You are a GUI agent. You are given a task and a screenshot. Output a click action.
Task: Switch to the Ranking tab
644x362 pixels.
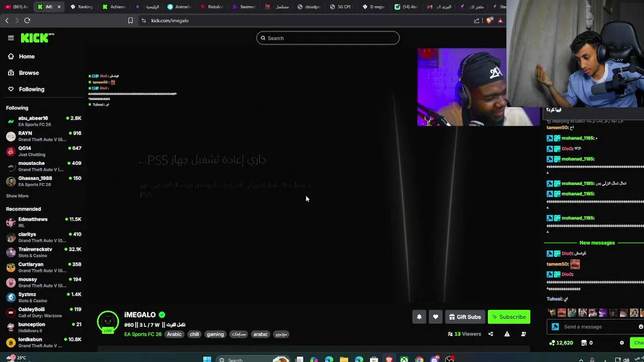[x=82, y=7]
